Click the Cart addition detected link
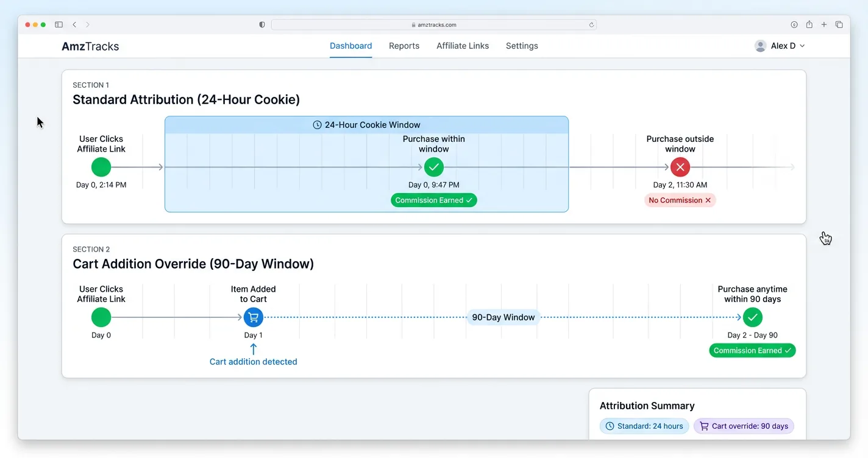 click(x=253, y=361)
